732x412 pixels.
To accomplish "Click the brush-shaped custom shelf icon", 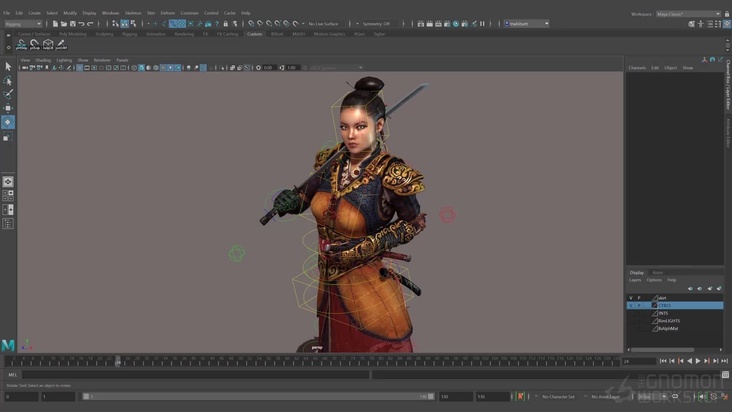I will [x=61, y=44].
